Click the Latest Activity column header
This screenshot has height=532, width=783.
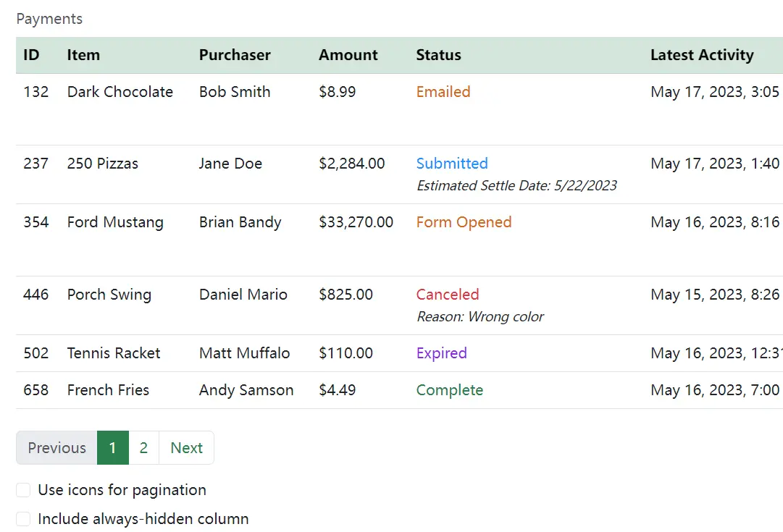pos(701,55)
